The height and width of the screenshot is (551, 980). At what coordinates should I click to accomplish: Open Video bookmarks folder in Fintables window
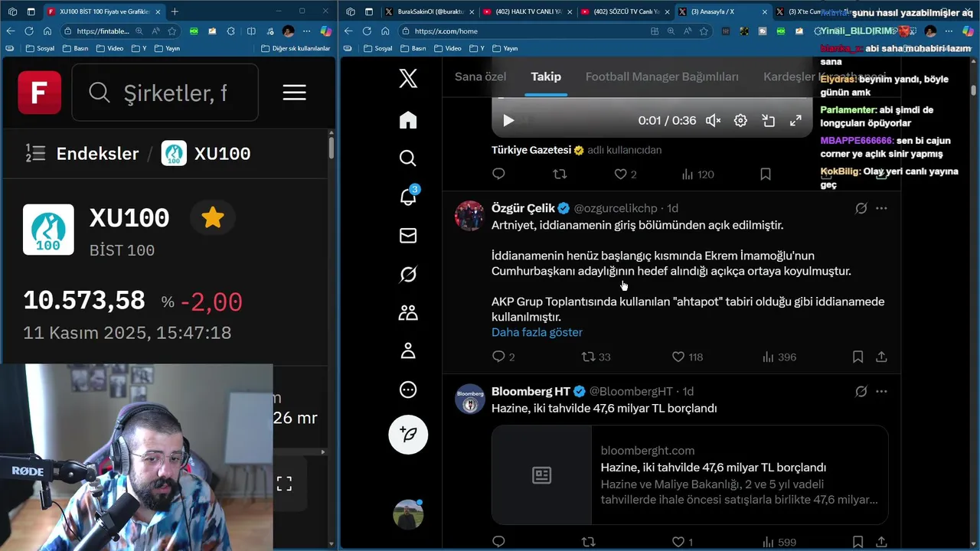109,48
